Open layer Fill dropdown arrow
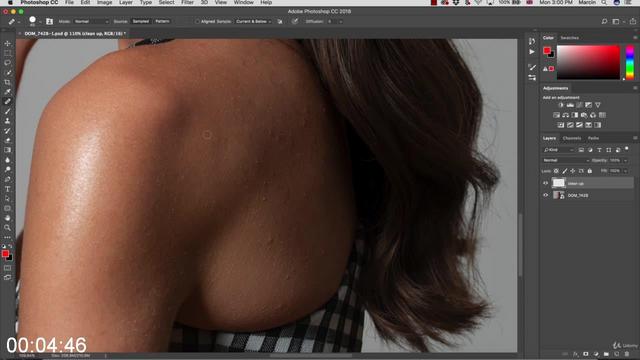The height and width of the screenshot is (360, 640). [625, 171]
